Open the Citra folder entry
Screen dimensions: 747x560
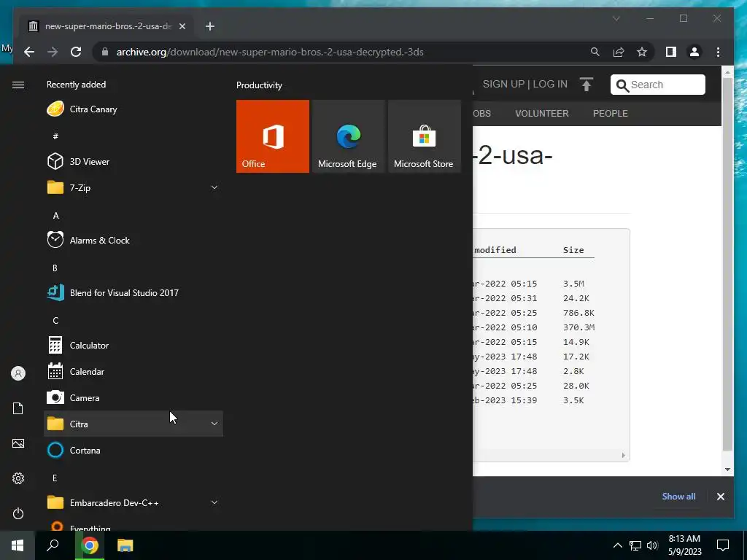tap(133, 424)
